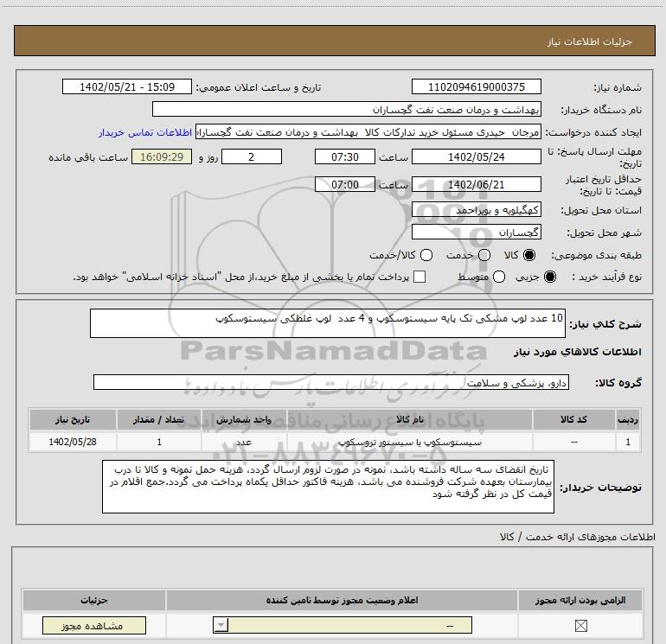
Task: Click the اعلام وضعیت مجوز توسط تامین کننده header
Action: point(342,600)
